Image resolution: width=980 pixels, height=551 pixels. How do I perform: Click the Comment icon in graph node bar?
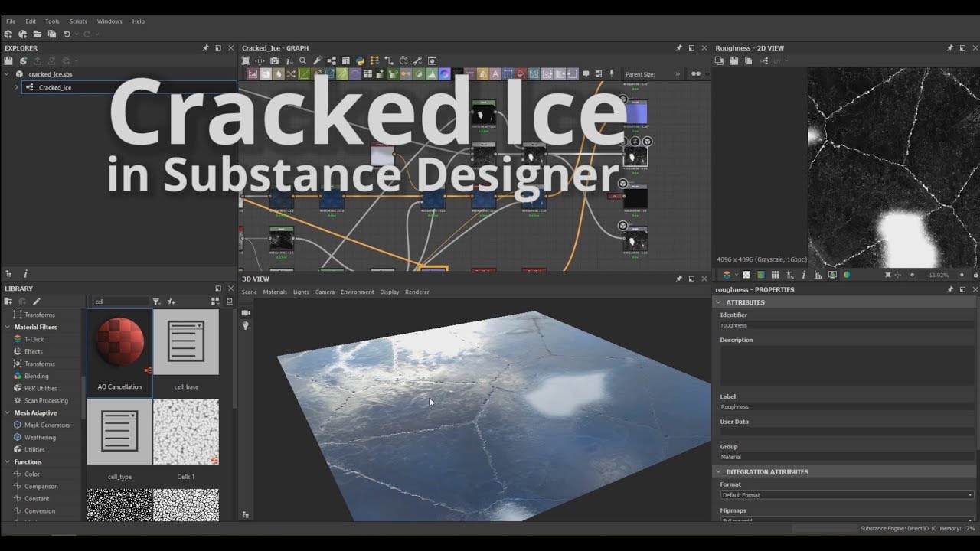tap(586, 74)
